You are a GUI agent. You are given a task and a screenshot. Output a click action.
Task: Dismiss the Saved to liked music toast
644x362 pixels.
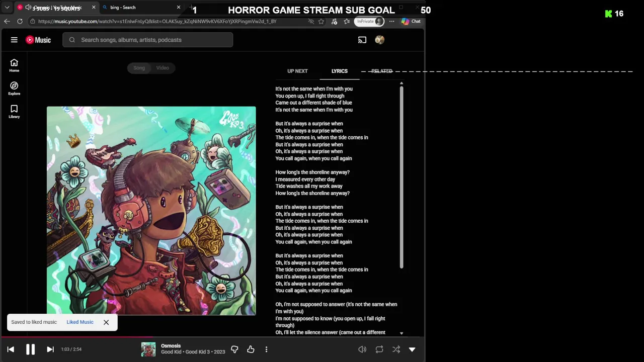[106, 322]
